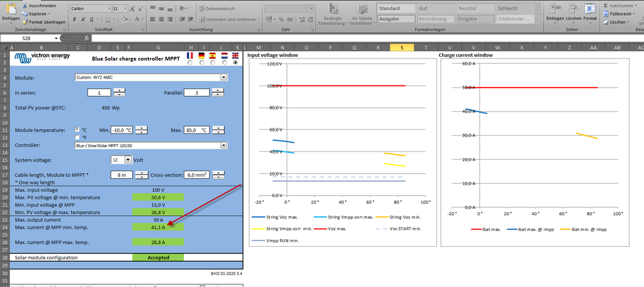Select column S header
Viewport: 644px width, 287px height.
(402, 48)
